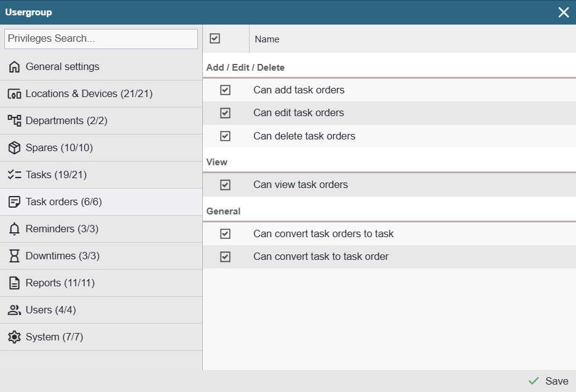Click the Downtimes hourglass icon
Viewport: 576px width, 392px height.
tap(14, 256)
